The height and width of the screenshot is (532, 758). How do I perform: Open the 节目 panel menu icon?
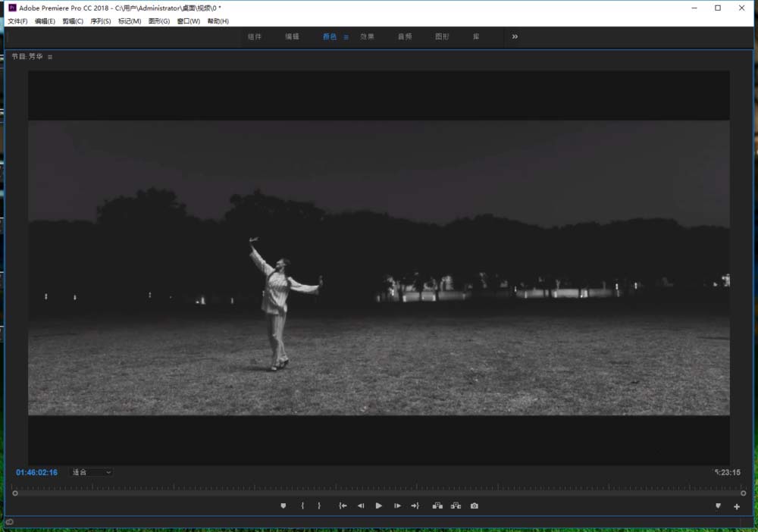pyautogui.click(x=50, y=57)
